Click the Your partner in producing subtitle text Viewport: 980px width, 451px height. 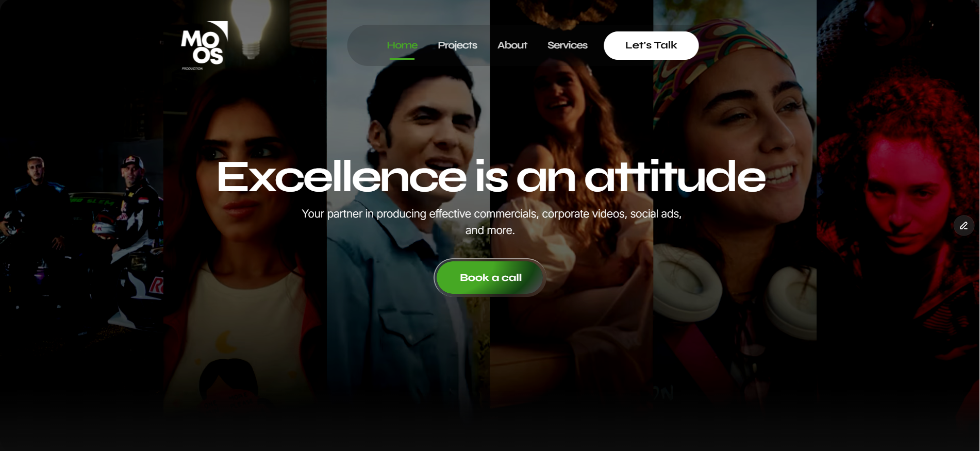[x=491, y=222]
